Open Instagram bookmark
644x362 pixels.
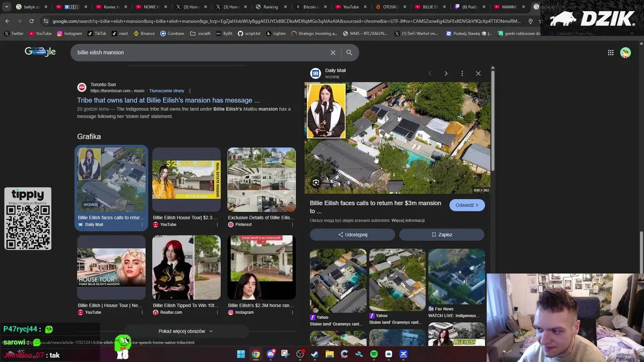pos(69,34)
